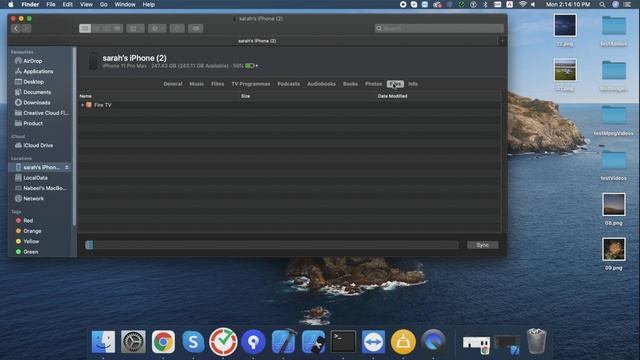Open System Preferences from the Dock
Screen dimensions: 640x360
coord(133,342)
